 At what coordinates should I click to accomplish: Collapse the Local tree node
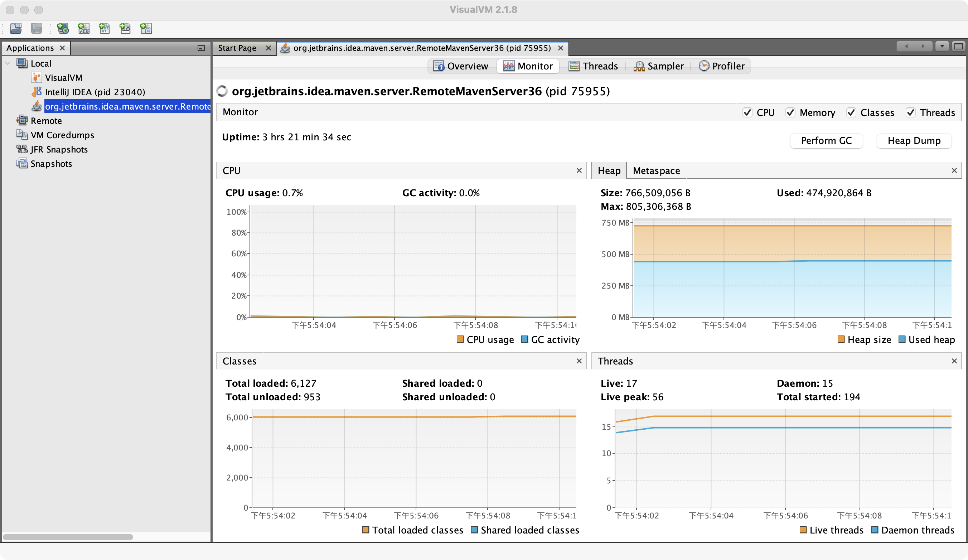tap(8, 63)
